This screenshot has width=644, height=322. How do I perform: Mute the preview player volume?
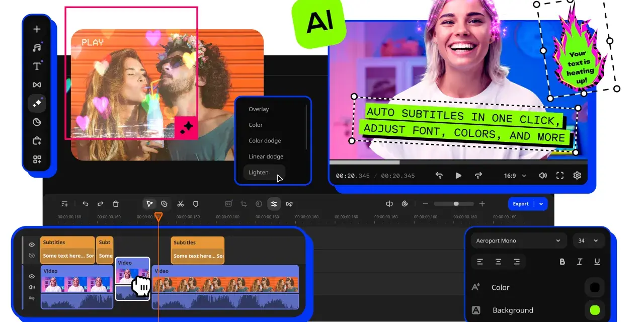[543, 176]
